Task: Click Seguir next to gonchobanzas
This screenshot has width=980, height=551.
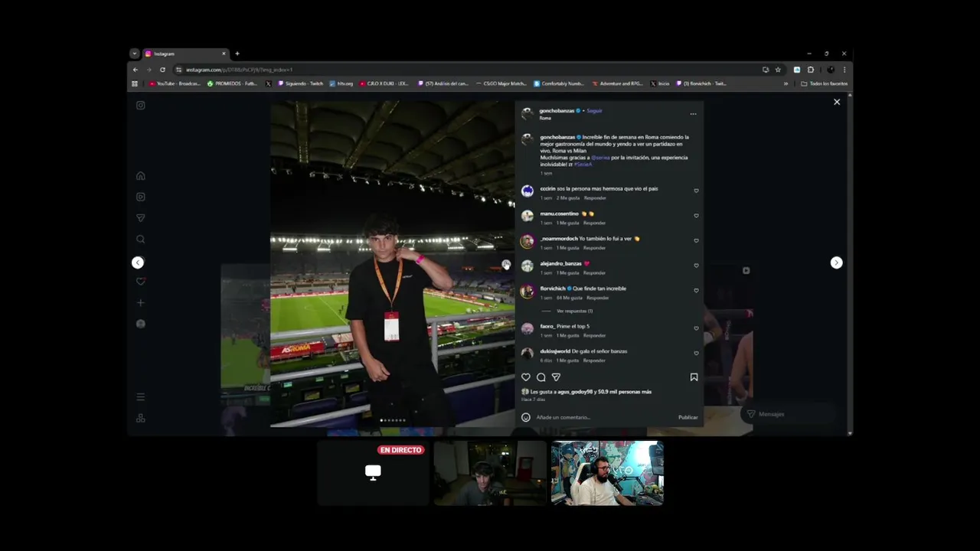Action: pos(594,111)
